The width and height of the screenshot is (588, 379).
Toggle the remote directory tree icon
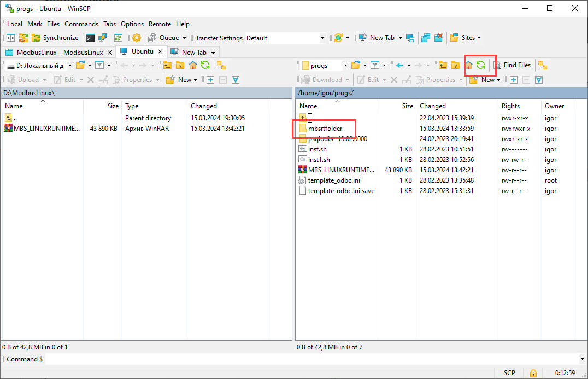point(543,65)
